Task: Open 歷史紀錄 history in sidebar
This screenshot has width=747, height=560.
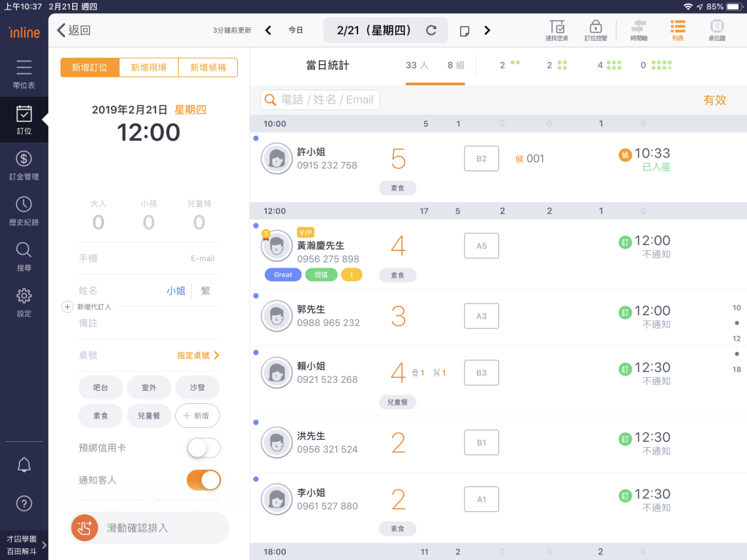Action: (x=24, y=211)
